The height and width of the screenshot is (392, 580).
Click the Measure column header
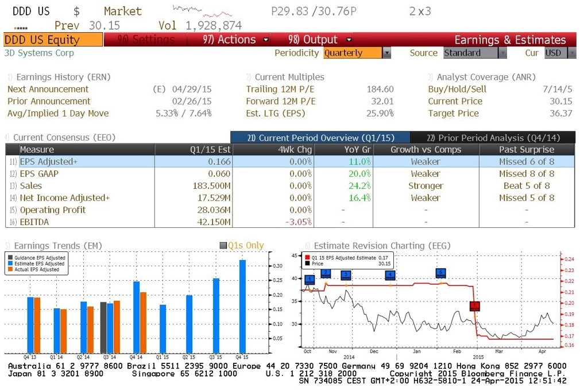coord(87,149)
